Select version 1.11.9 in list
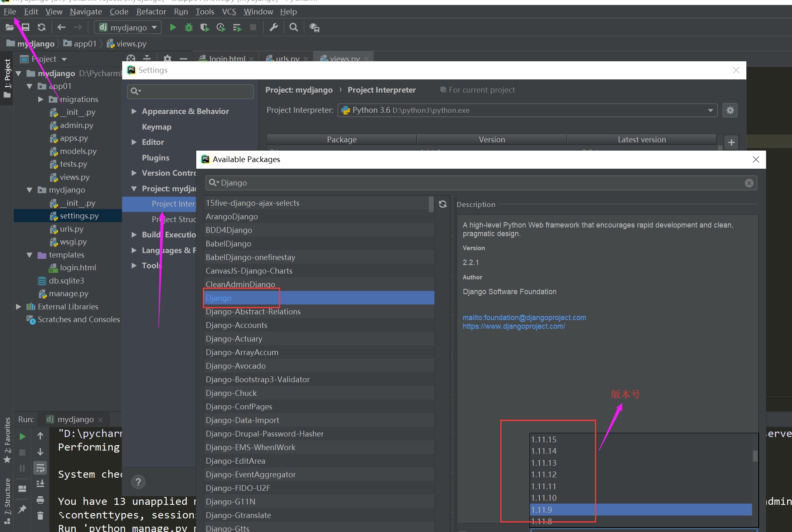Image resolution: width=792 pixels, height=532 pixels. 641,510
